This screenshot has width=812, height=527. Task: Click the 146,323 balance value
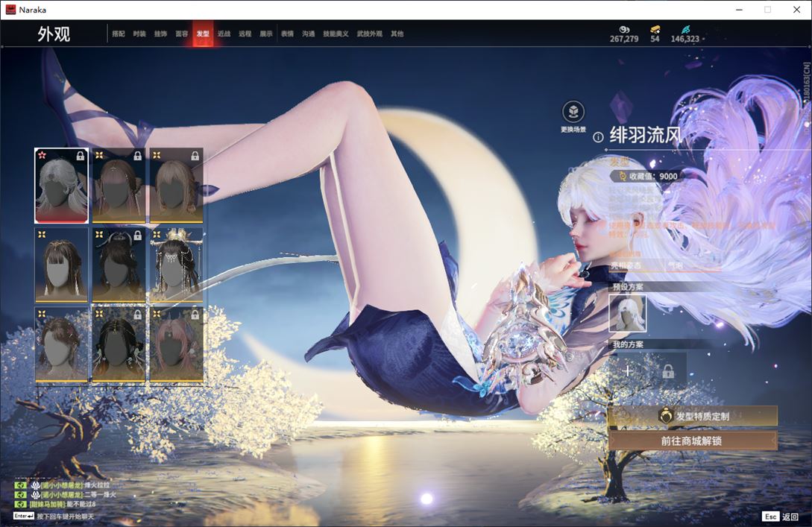[684, 39]
